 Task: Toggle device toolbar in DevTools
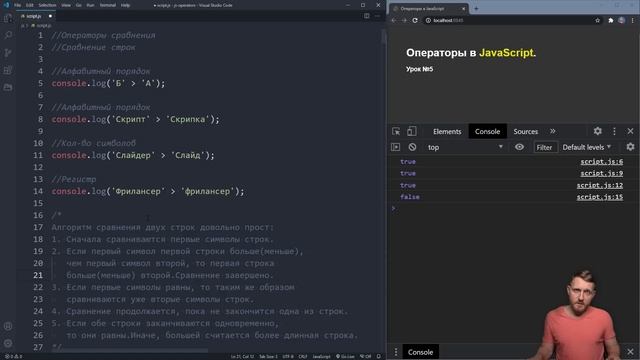(x=411, y=131)
